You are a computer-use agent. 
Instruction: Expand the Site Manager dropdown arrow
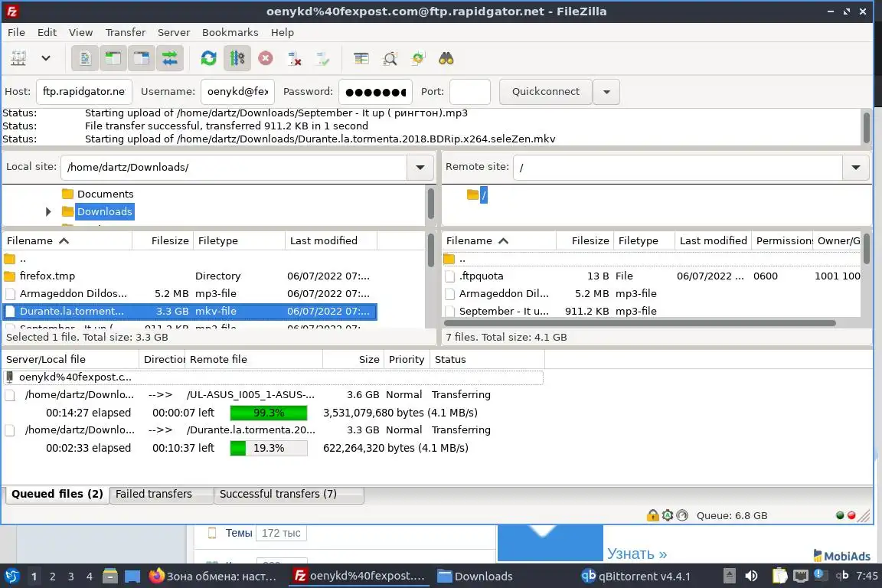click(x=46, y=58)
